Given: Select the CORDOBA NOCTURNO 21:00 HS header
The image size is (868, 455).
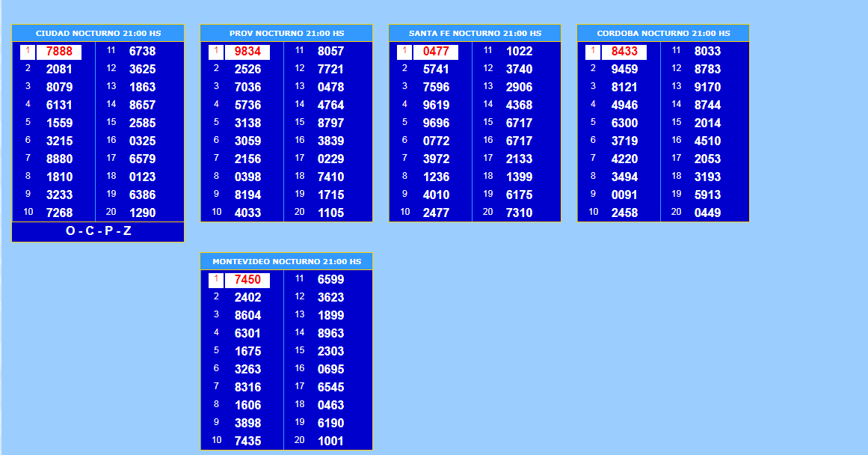Looking at the screenshot, I should (x=663, y=34).
